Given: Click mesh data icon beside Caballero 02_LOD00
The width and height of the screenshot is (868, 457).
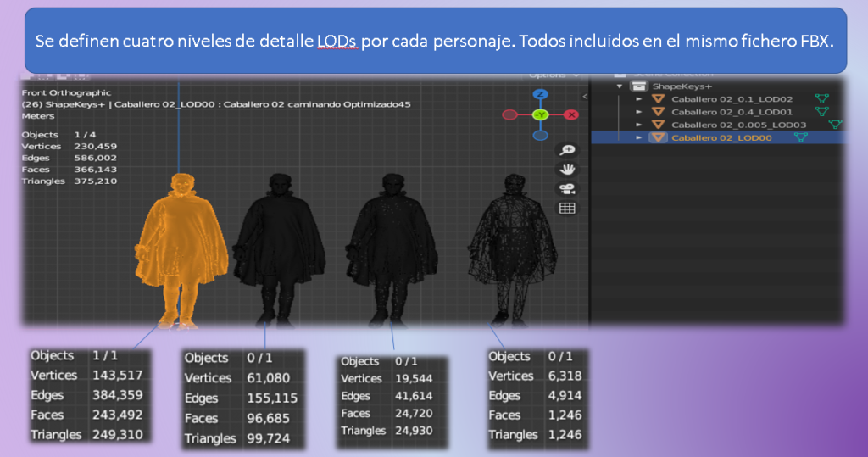Looking at the screenshot, I should point(801,137).
